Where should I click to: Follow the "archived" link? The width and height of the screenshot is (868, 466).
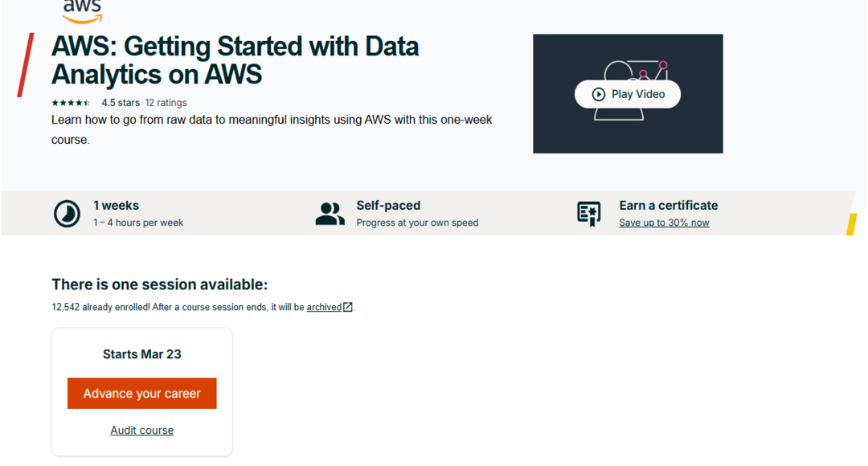(324, 307)
